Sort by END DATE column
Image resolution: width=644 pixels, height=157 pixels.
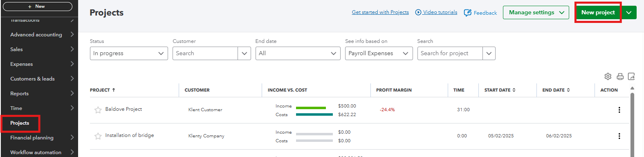(x=556, y=90)
